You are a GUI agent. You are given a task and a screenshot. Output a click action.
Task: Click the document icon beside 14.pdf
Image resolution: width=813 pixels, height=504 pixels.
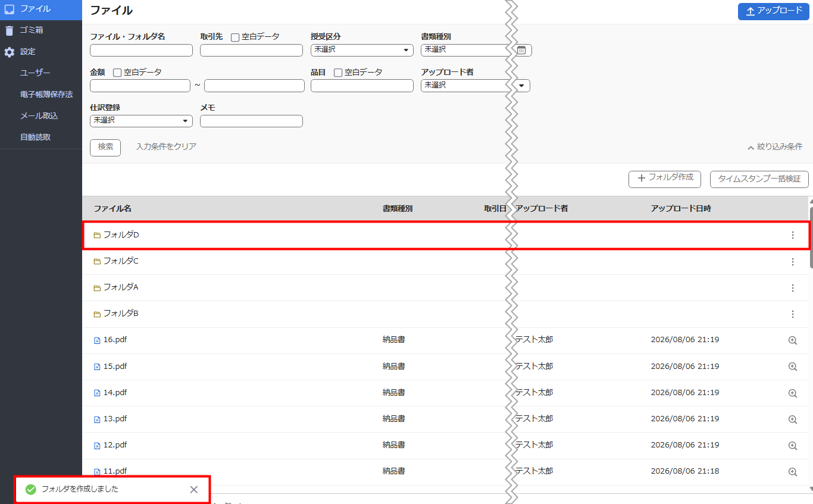pyautogui.click(x=97, y=393)
